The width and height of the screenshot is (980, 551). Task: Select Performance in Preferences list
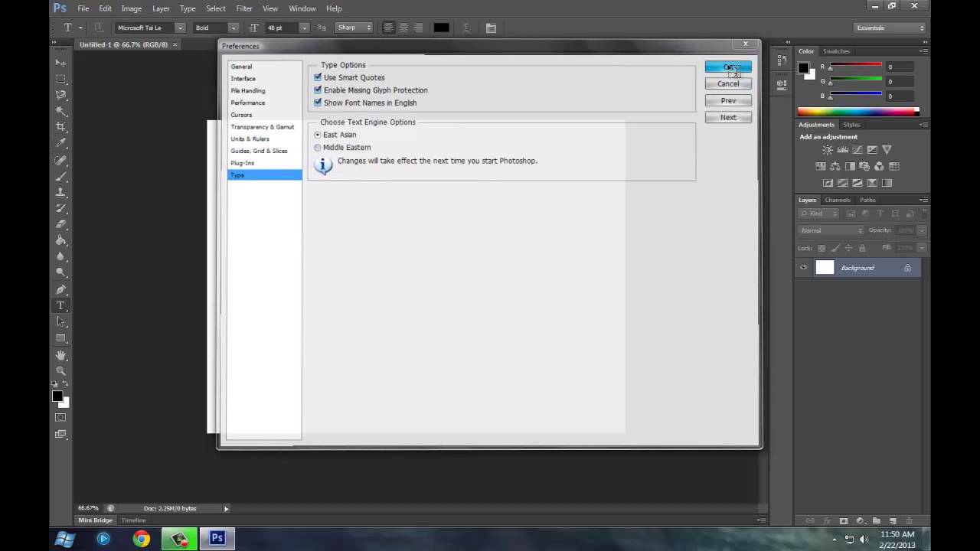click(x=248, y=103)
